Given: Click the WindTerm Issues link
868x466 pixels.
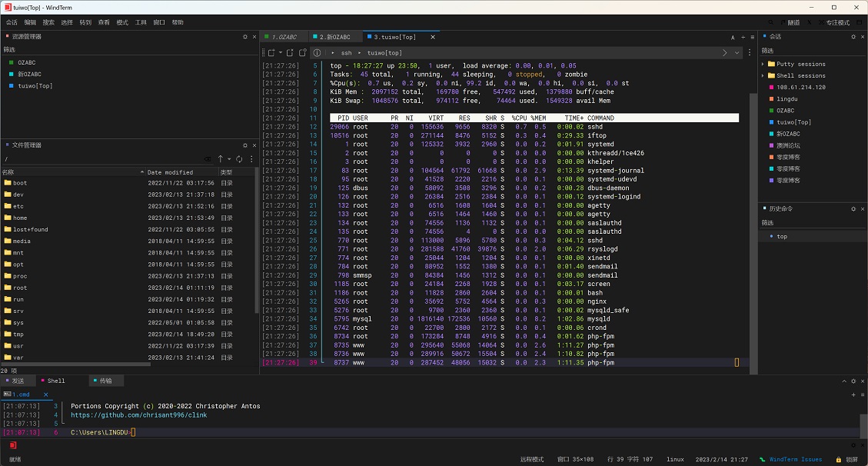Looking at the screenshot, I should pyautogui.click(x=796, y=459).
